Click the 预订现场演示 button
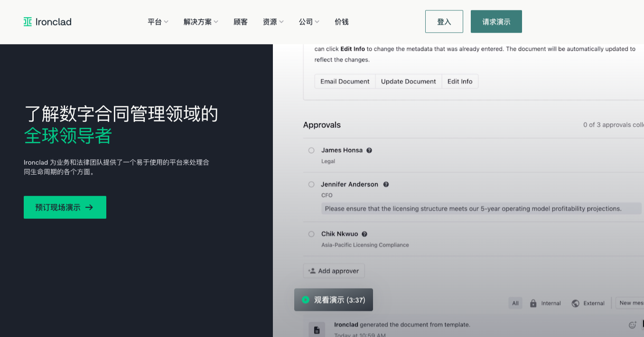 tap(65, 207)
